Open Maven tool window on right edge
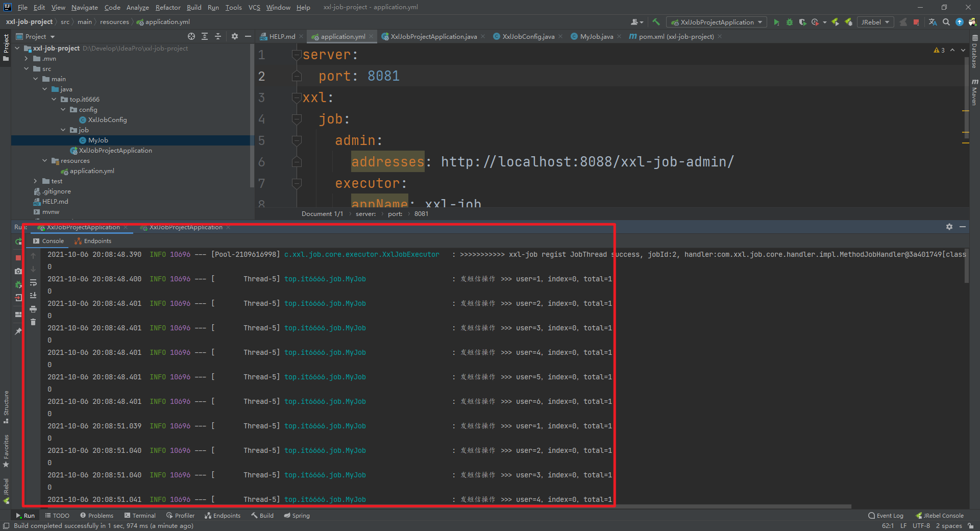The width and height of the screenshot is (980, 531). (x=974, y=92)
